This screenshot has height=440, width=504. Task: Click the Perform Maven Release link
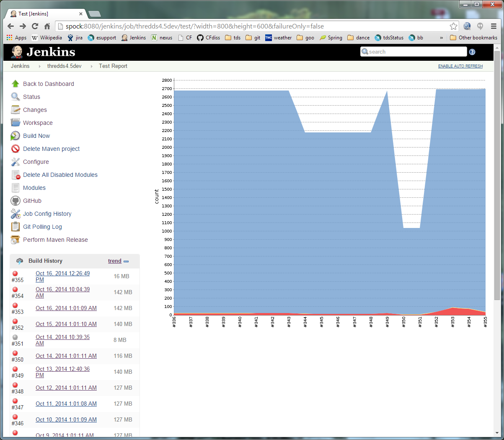click(x=55, y=240)
